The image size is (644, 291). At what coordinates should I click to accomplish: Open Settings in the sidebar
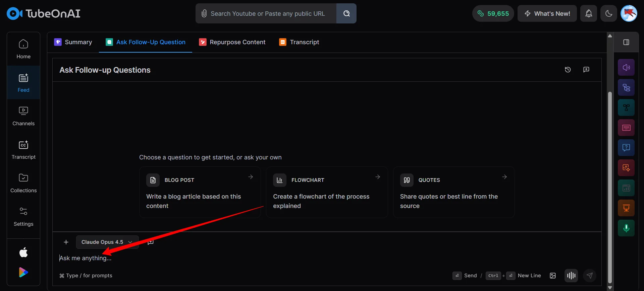tap(23, 216)
